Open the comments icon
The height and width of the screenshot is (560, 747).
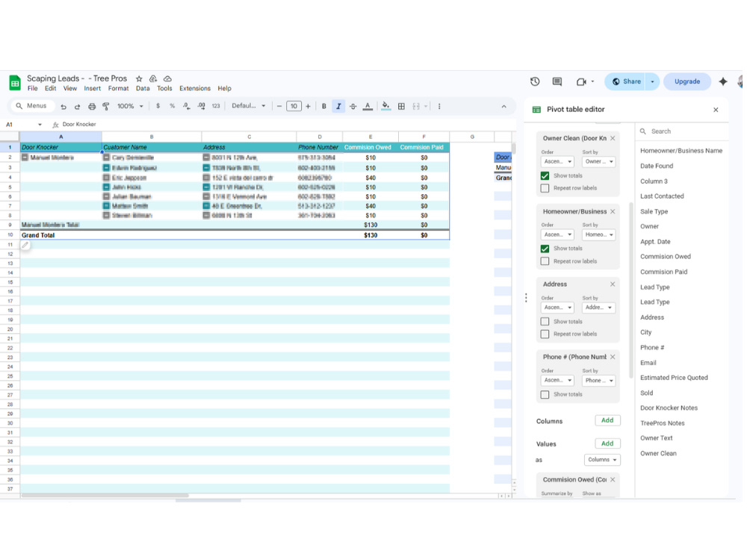557,81
